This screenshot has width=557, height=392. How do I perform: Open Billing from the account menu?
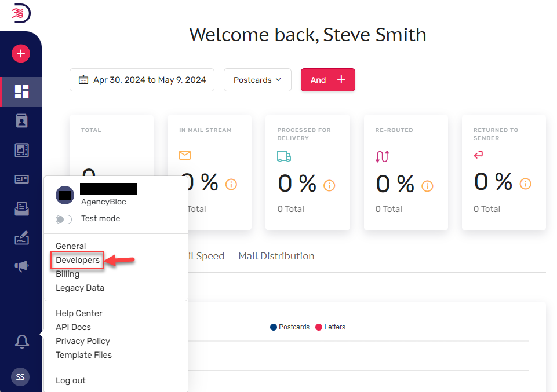pos(67,274)
